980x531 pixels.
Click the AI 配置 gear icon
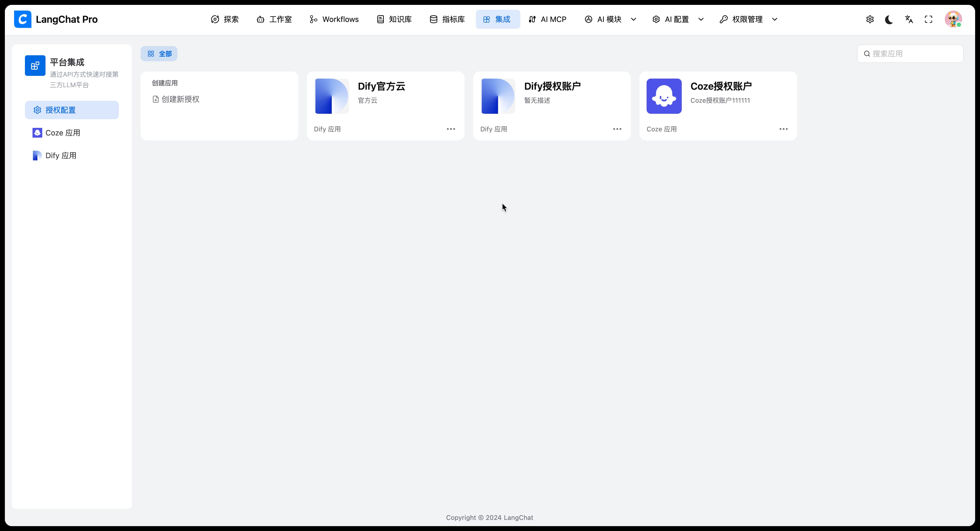pyautogui.click(x=656, y=20)
